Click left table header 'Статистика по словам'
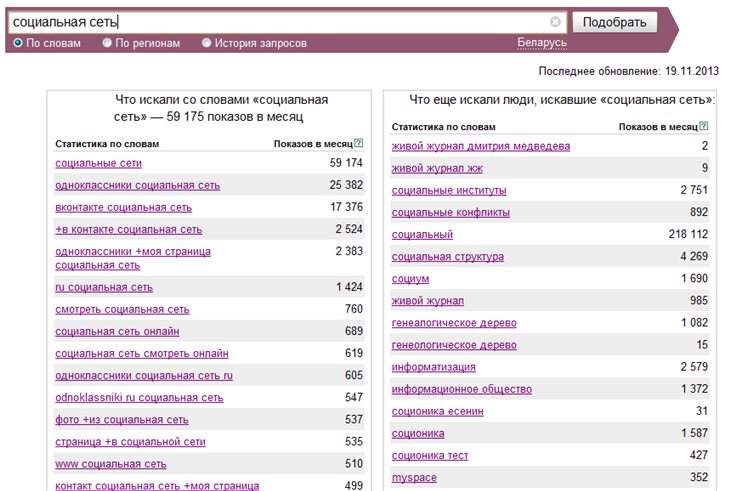The width and height of the screenshot is (734, 491). coord(107,144)
